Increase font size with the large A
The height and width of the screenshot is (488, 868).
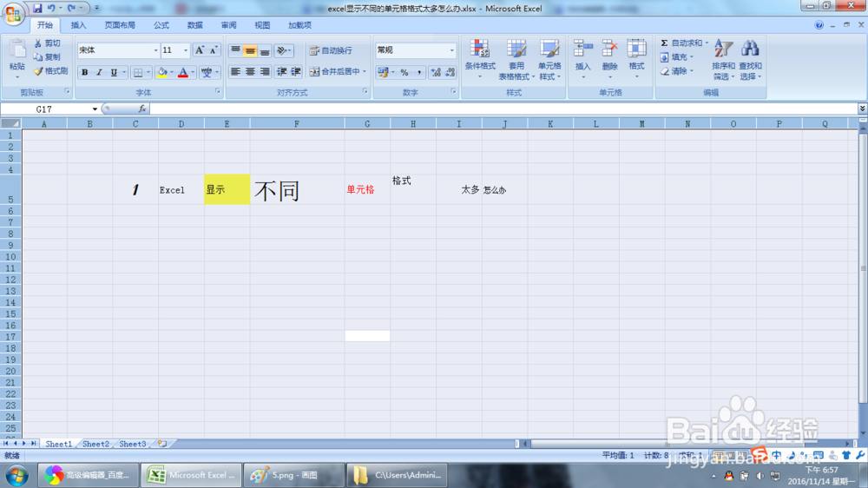pyautogui.click(x=200, y=50)
